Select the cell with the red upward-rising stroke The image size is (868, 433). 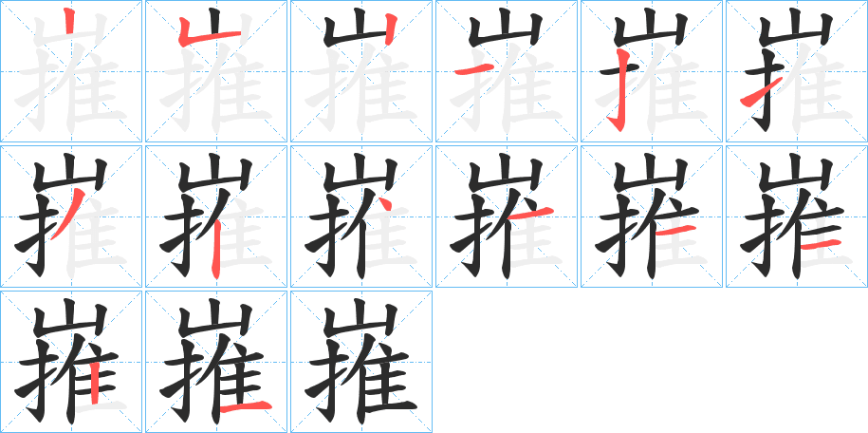point(796,71)
